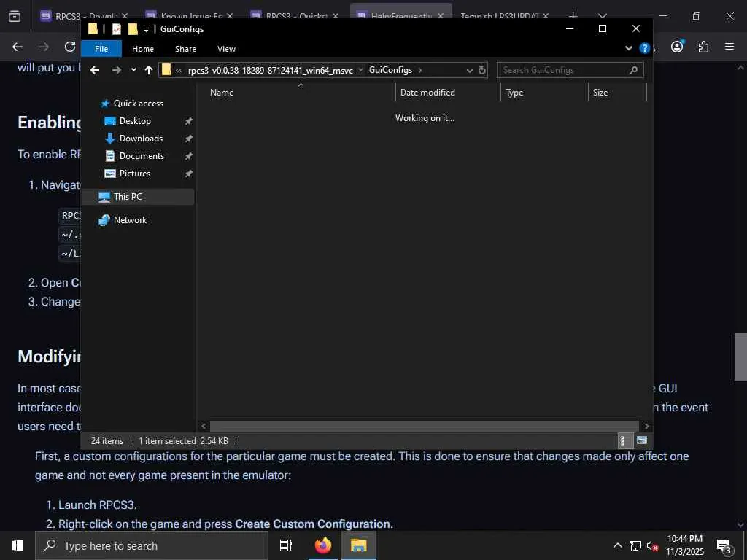This screenshot has height=560, width=747.
Task: Open Firefox tab overview button
Action: pyautogui.click(x=15, y=16)
